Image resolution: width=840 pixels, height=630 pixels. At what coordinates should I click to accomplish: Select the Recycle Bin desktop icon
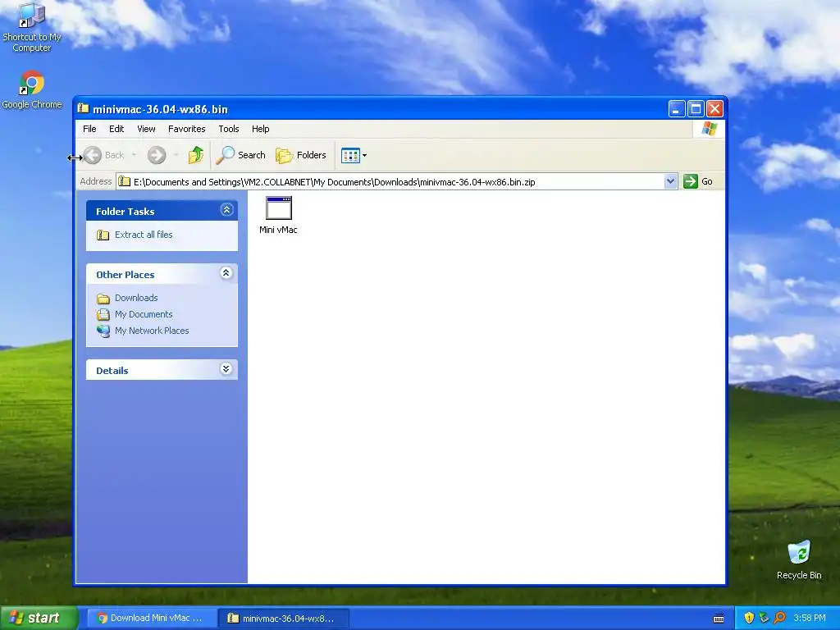pos(799,559)
